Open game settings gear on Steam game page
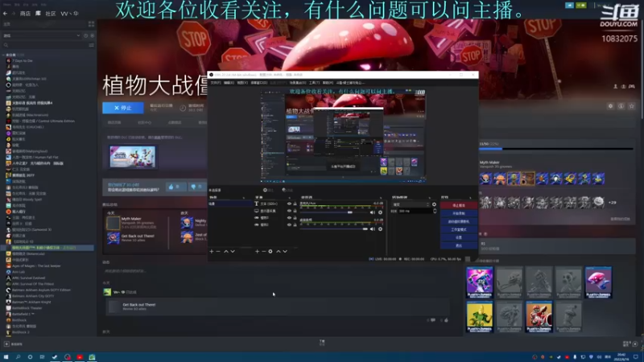This screenshot has width=644, height=362. coord(611,106)
